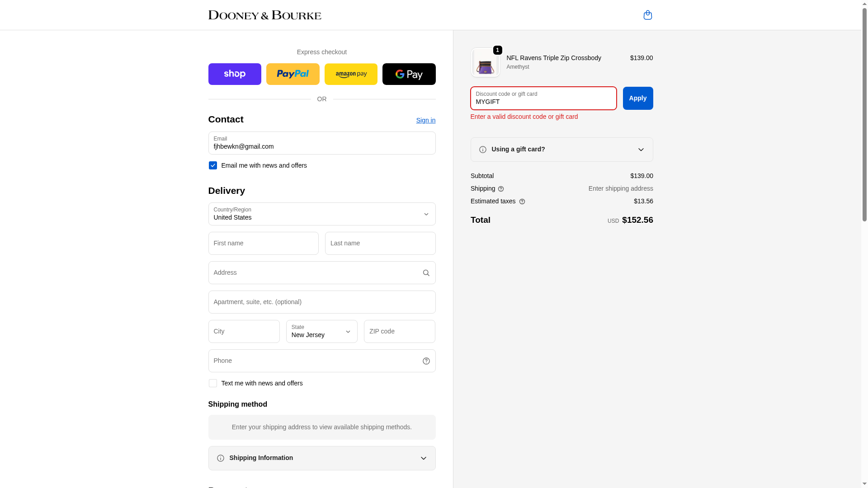This screenshot has height=488, width=868.
Task: Click the shipping methods notice text
Action: pyautogui.click(x=322, y=427)
